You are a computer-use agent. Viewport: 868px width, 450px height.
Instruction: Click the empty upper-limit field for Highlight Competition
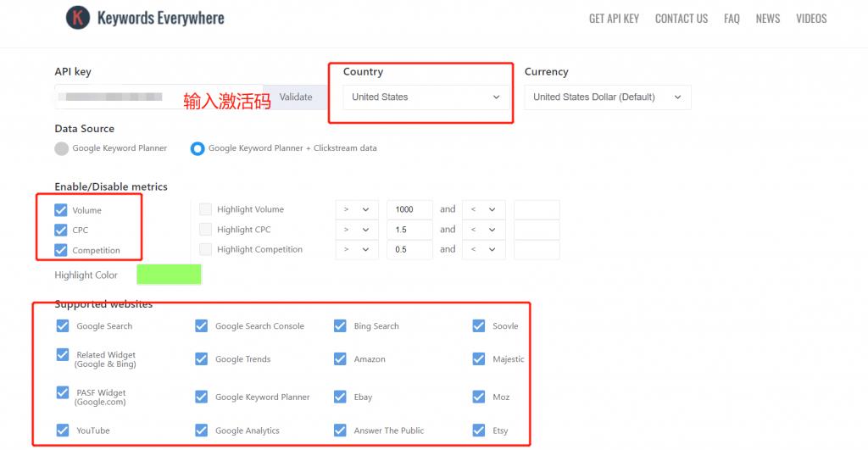coord(537,249)
